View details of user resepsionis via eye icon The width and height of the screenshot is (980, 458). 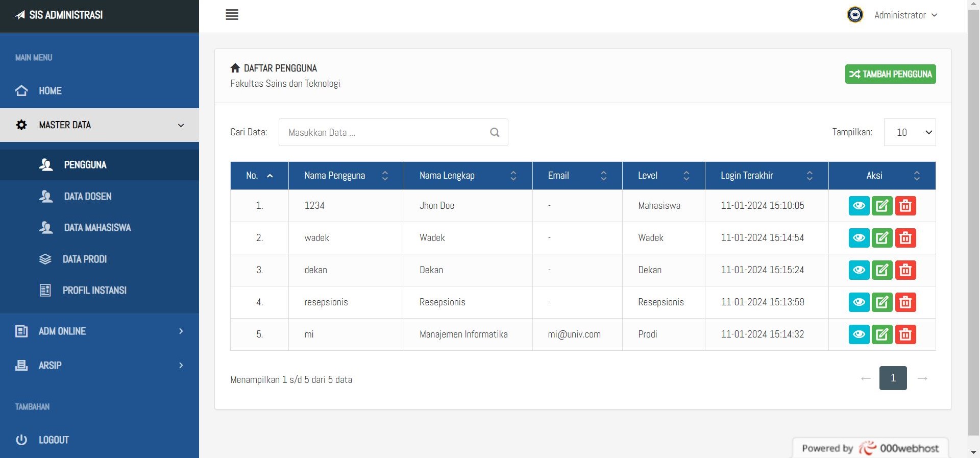(x=859, y=302)
